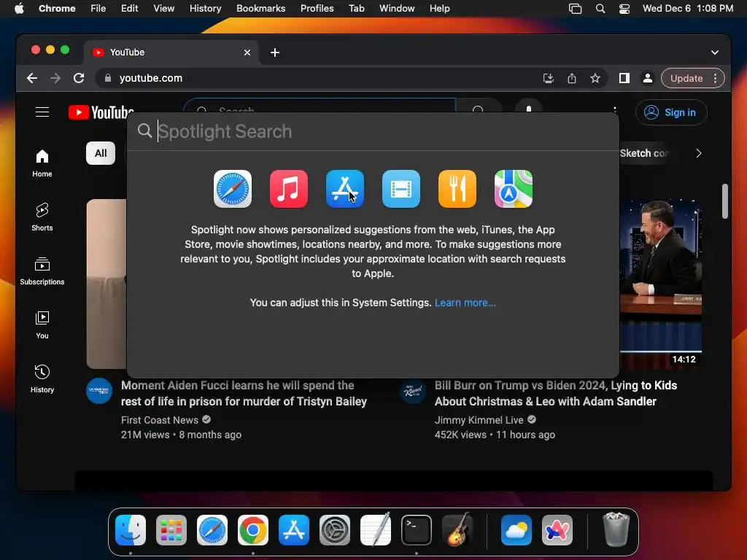The image size is (747, 560).
Task: Open Jimmy Kimmel Live channel link
Action: click(x=479, y=420)
